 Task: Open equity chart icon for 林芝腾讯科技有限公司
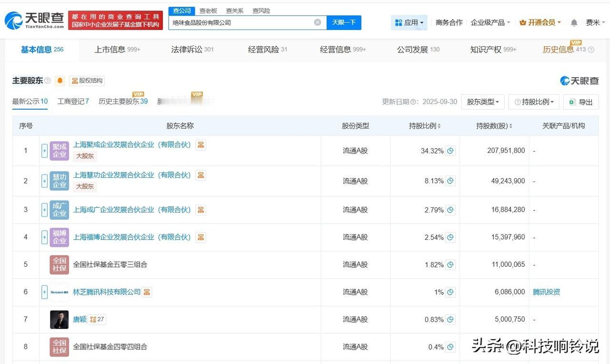[147, 292]
